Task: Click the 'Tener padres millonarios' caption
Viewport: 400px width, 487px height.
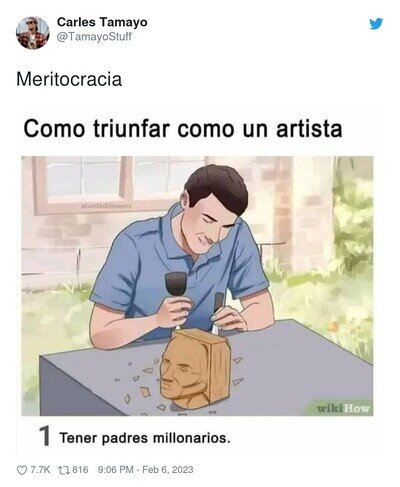Action: (x=145, y=438)
